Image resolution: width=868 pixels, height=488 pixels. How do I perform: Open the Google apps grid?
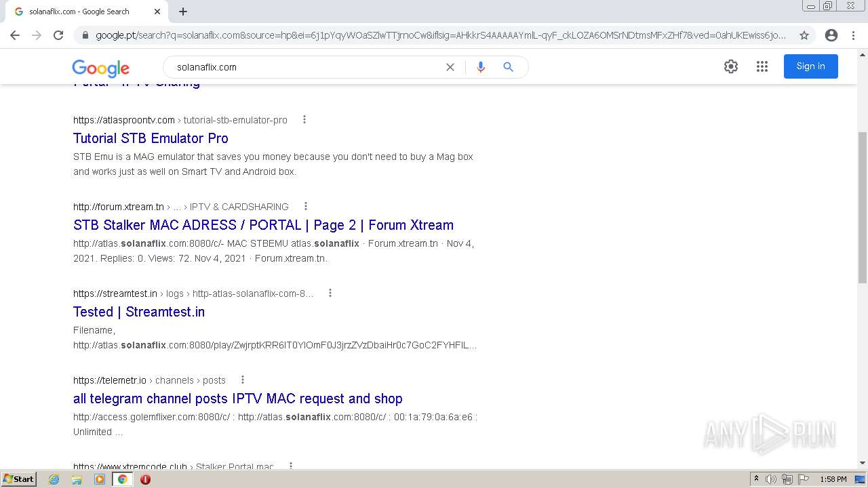tap(762, 66)
